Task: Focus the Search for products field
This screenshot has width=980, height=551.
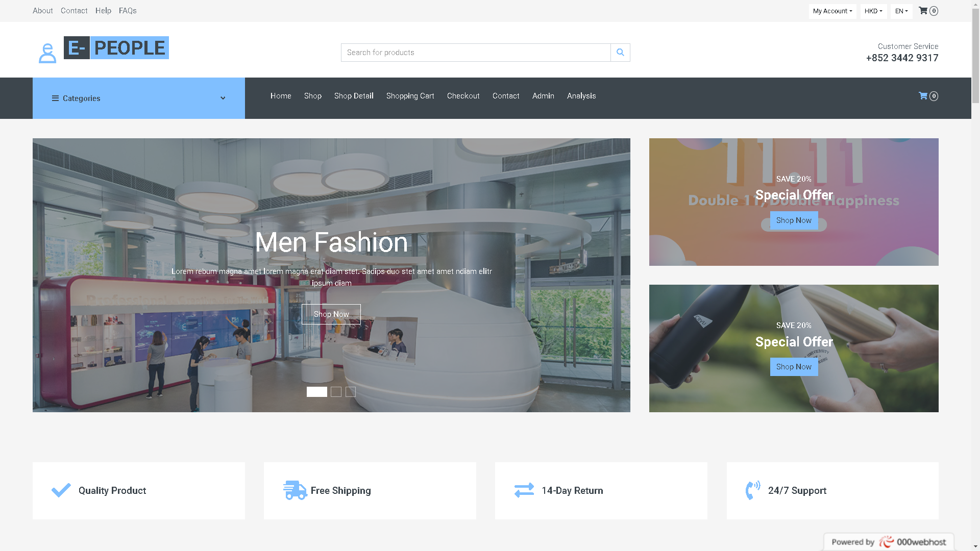Action: pyautogui.click(x=475, y=53)
